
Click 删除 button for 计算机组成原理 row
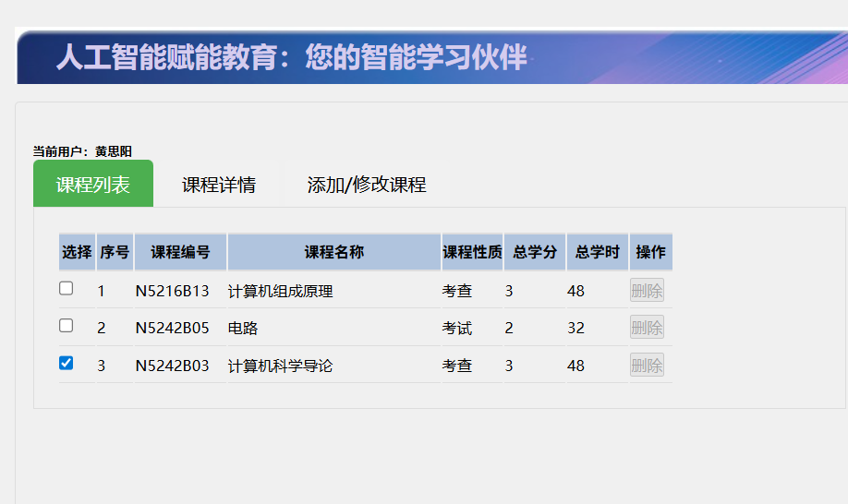(647, 291)
